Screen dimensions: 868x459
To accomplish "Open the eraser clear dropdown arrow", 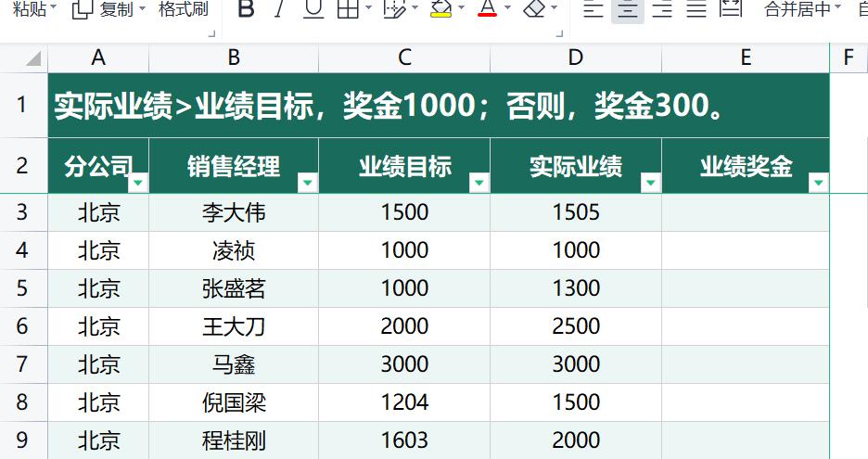I will pos(555,8).
